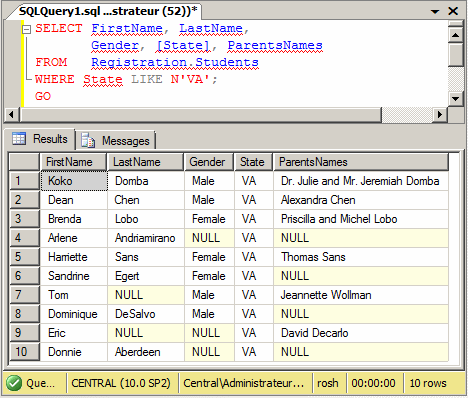The image size is (468, 398).
Task: Click the rosh database status entry
Action: [328, 383]
